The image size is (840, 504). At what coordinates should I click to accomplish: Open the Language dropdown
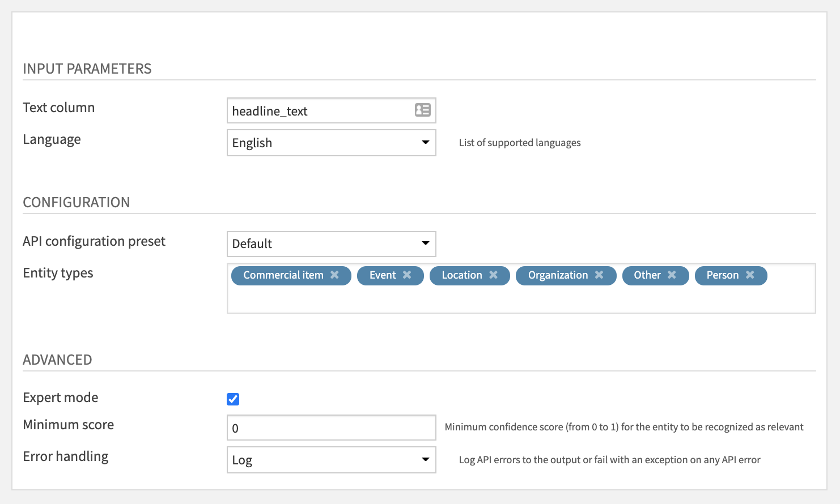tap(426, 143)
